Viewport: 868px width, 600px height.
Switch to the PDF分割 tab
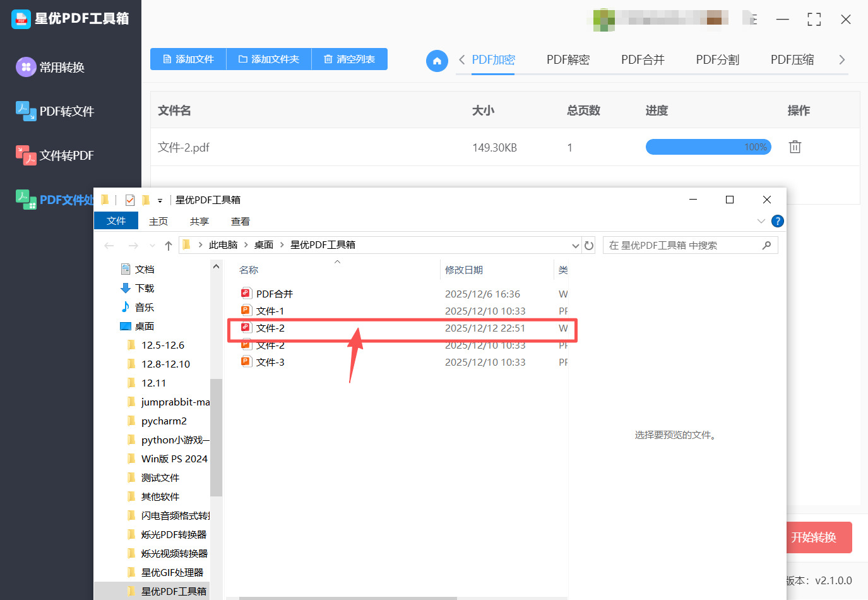pos(718,60)
